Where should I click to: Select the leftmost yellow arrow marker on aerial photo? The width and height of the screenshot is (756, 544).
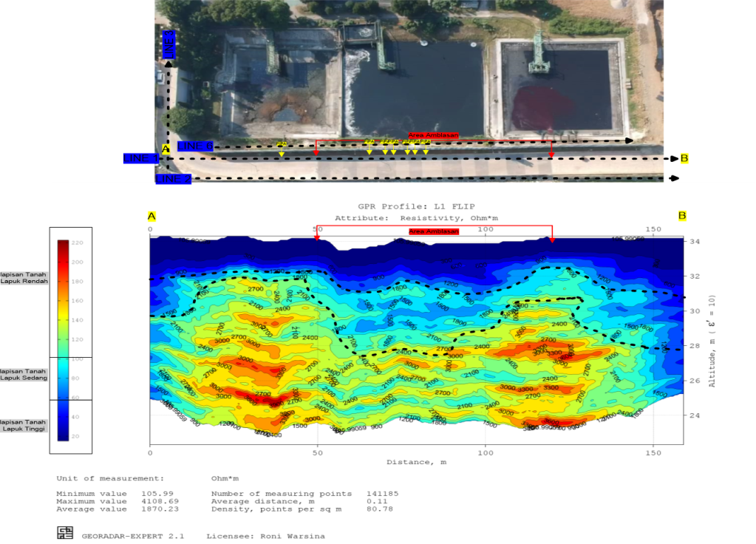[x=282, y=152]
